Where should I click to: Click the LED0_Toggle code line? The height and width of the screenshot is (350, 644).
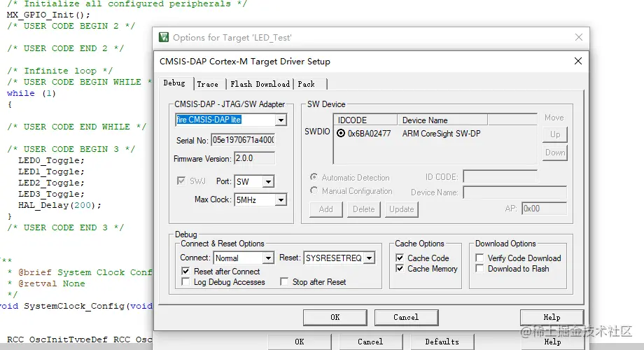coord(51,160)
